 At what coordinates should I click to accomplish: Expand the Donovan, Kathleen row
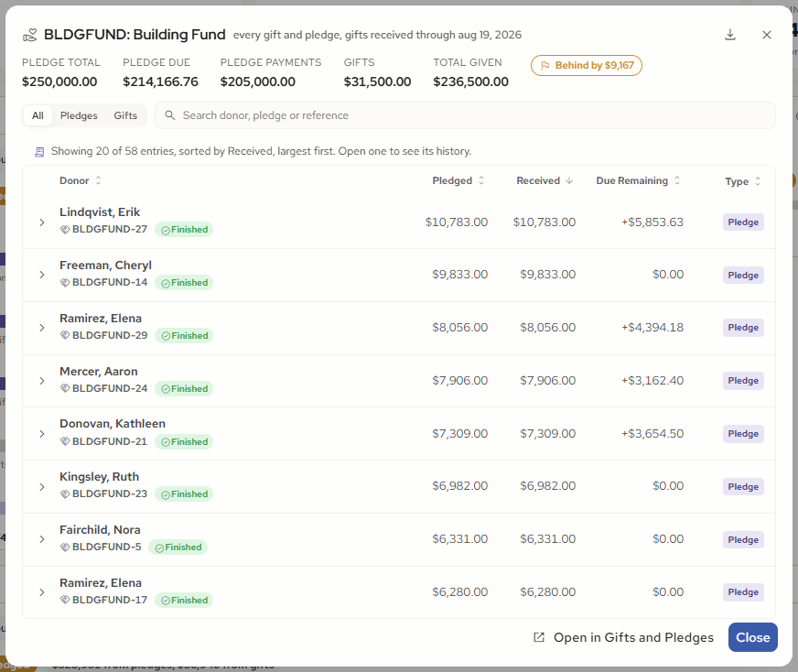(x=42, y=434)
